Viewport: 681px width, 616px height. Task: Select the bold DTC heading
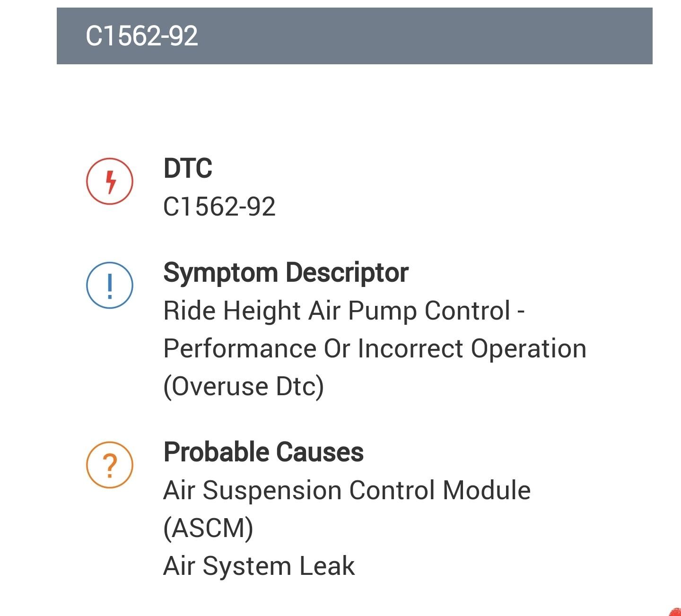(x=188, y=168)
